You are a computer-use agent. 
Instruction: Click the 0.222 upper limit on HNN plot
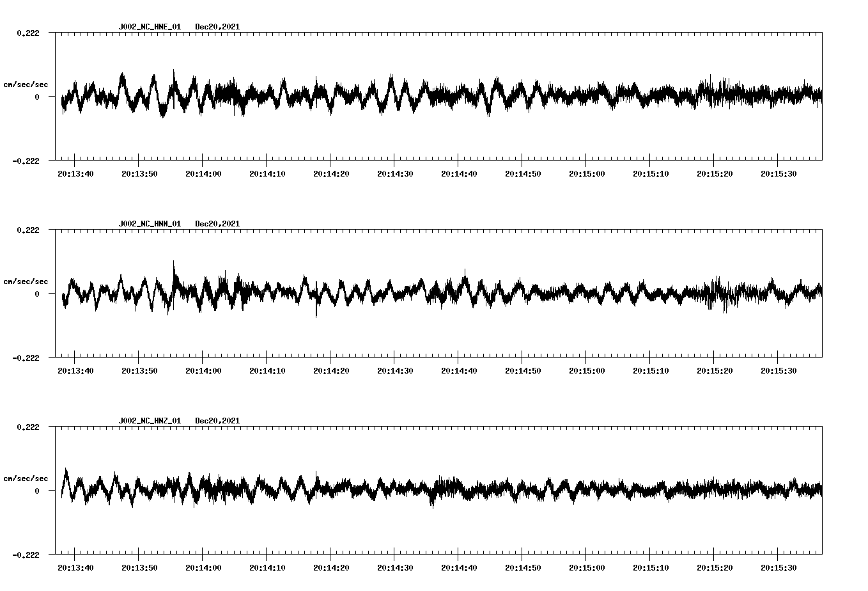(27, 230)
